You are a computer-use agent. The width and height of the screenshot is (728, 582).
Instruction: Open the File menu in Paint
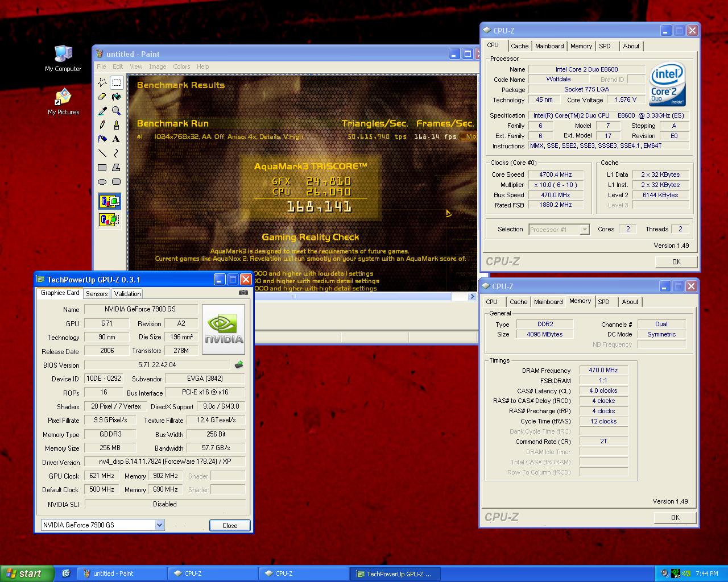point(101,66)
